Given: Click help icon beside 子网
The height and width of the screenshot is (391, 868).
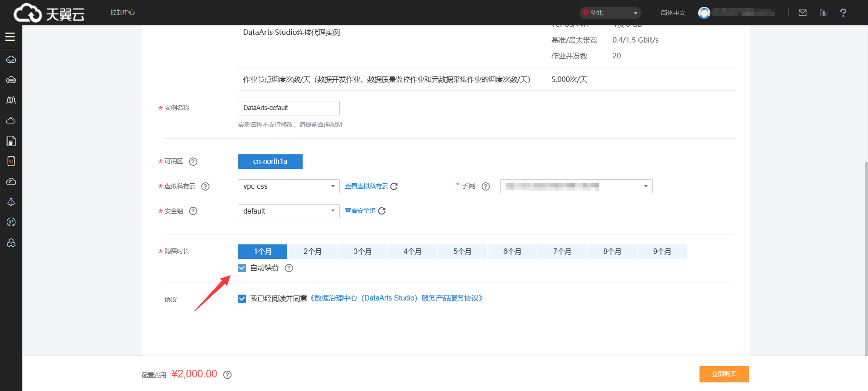Looking at the screenshot, I should click(486, 186).
